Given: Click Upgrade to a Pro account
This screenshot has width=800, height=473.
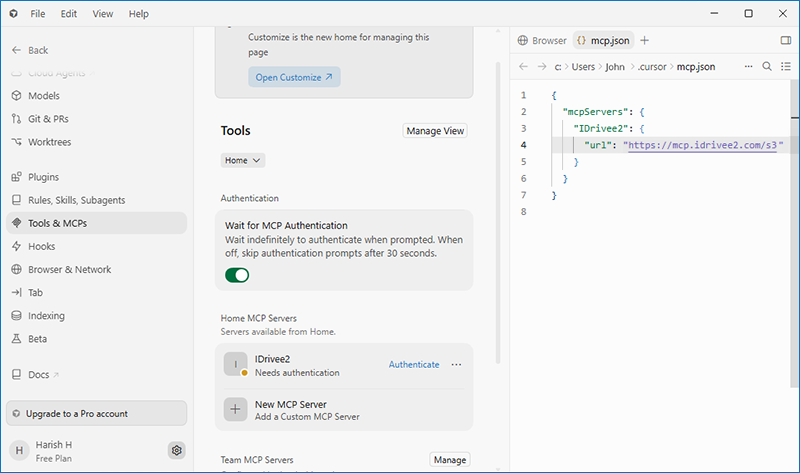Looking at the screenshot, I should [x=96, y=413].
